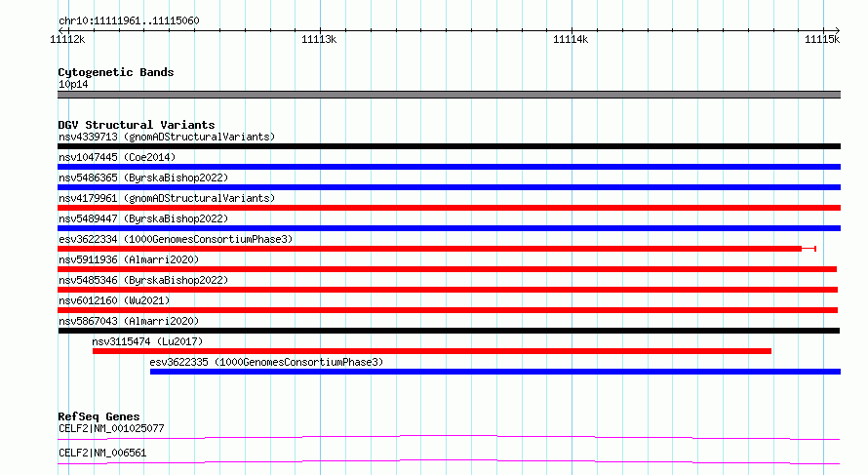
Task: Click the 11112k ruler tick label
Action: coord(67,39)
